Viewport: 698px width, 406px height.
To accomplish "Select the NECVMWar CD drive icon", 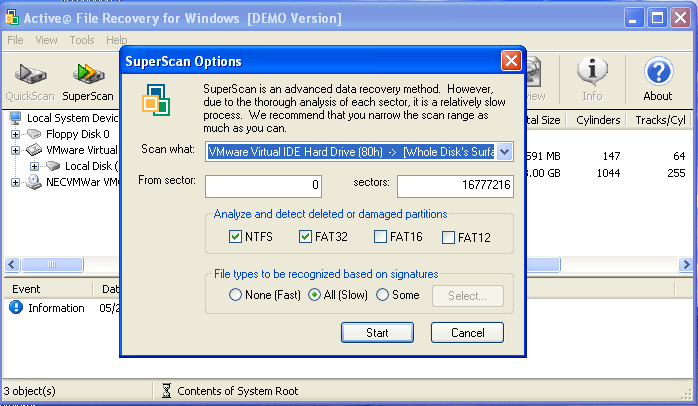I will pos(34,182).
